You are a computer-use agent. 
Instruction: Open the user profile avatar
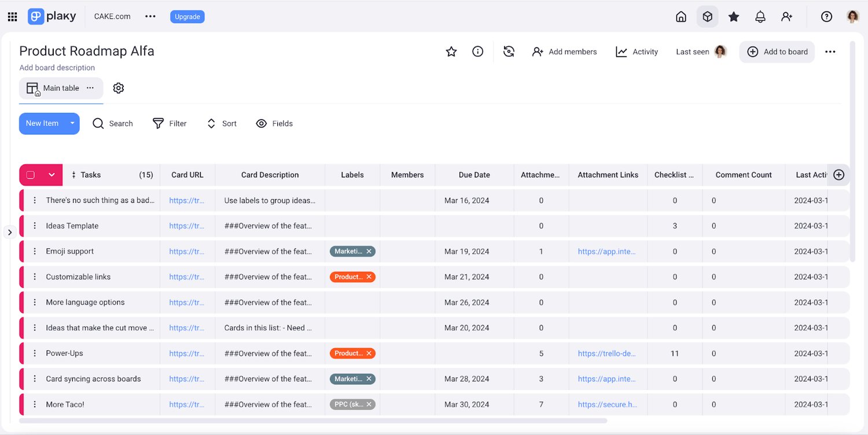852,17
